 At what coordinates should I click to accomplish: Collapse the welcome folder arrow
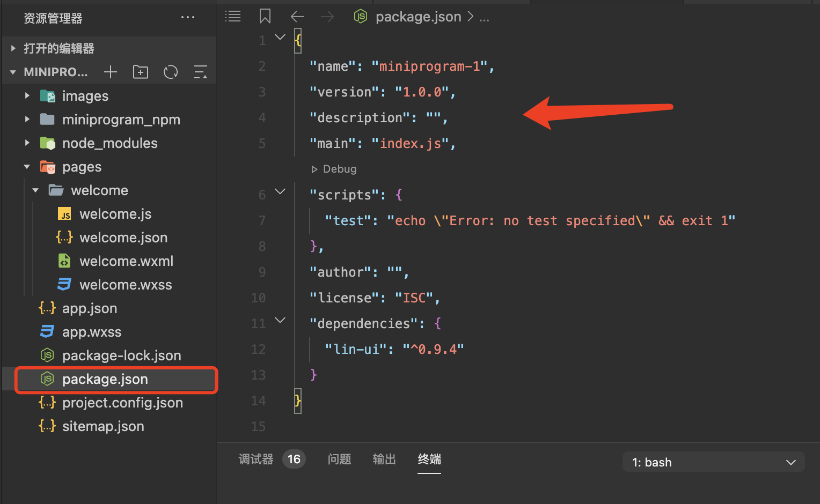35,190
